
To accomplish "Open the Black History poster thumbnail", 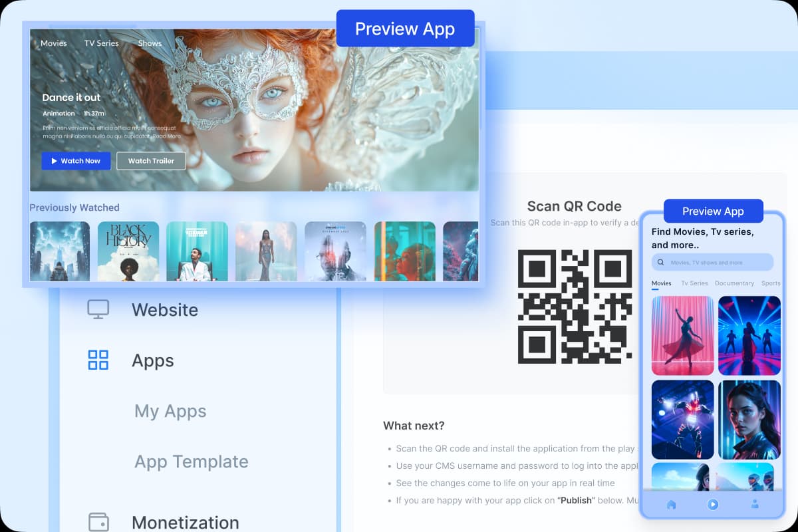I will click(x=128, y=251).
